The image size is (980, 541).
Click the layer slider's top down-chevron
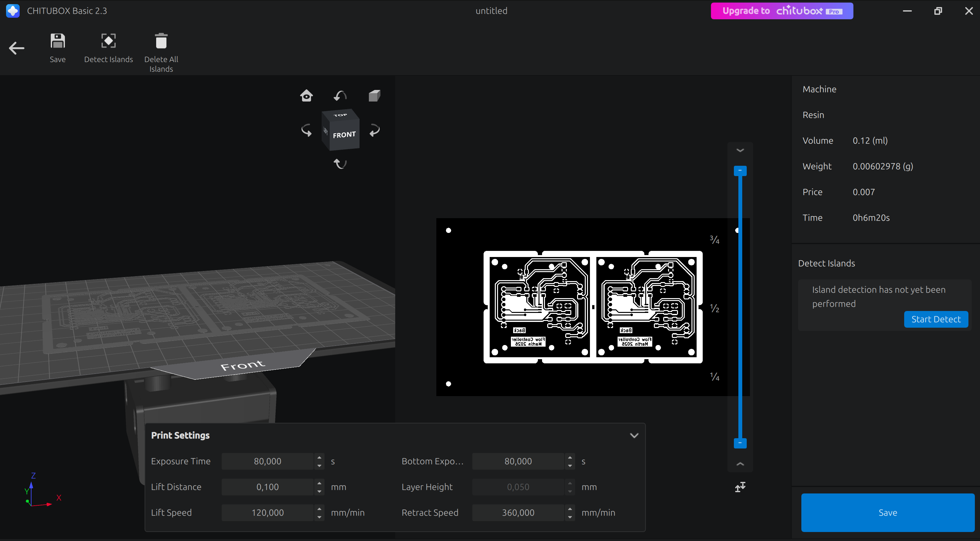coord(740,150)
